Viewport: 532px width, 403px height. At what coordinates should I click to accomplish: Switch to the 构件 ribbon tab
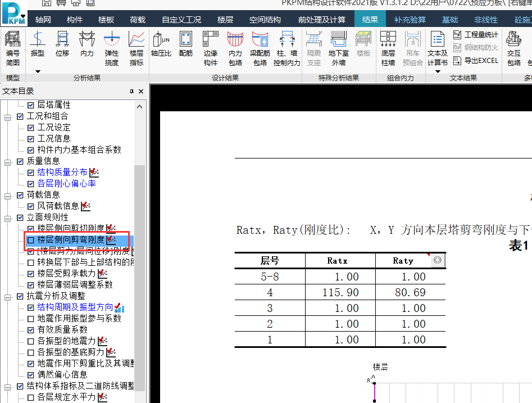pyautogui.click(x=75, y=20)
